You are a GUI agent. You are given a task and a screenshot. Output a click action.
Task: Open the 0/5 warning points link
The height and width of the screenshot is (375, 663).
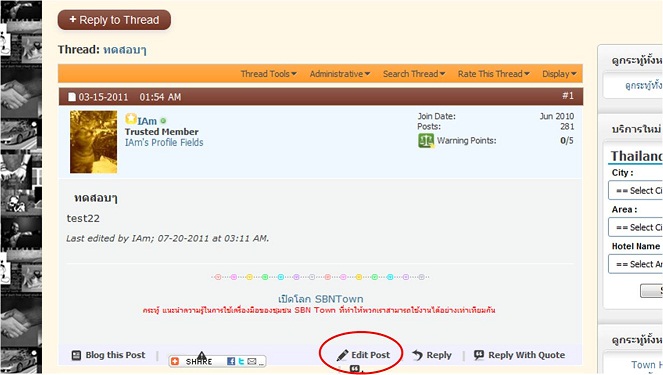pos(567,140)
